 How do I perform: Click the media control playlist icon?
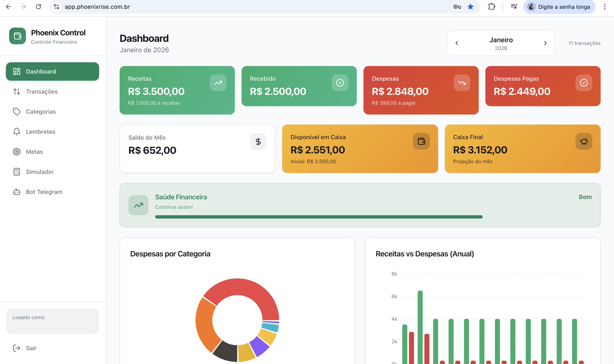514,7
